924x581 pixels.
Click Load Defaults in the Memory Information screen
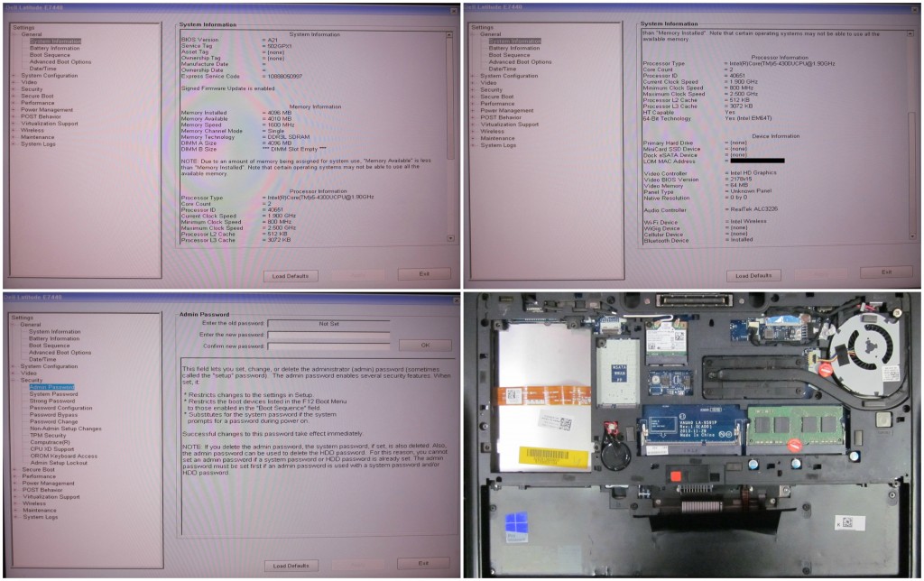(x=290, y=276)
